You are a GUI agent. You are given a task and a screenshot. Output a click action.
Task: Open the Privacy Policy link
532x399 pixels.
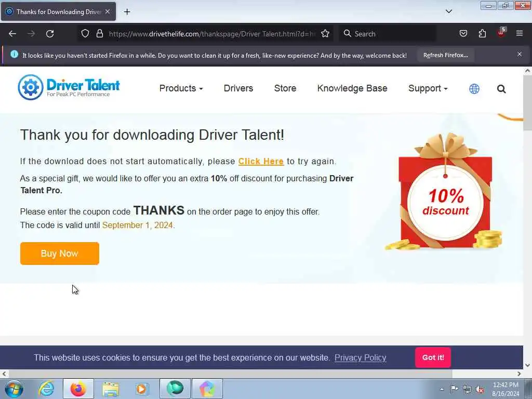(361, 357)
